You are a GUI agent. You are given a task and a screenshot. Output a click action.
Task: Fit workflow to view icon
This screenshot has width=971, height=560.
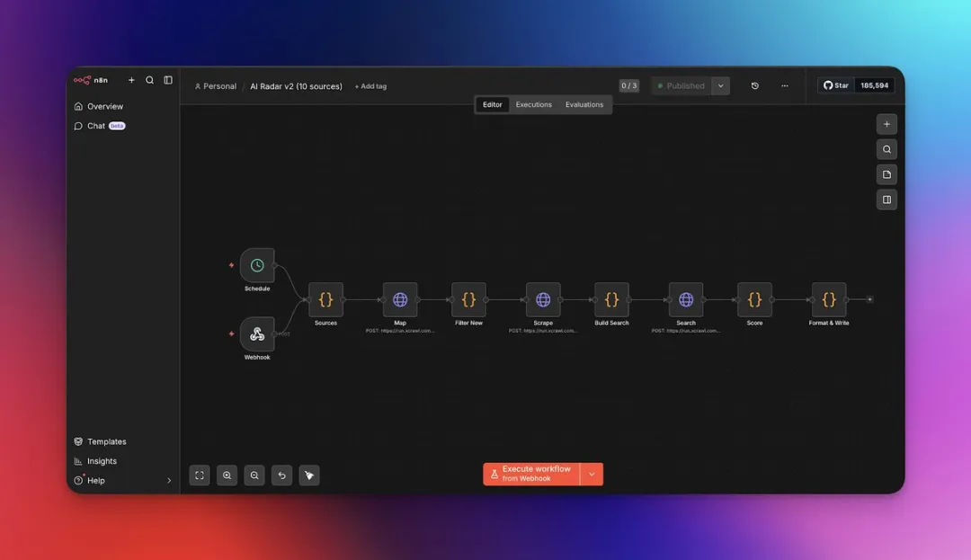click(200, 476)
